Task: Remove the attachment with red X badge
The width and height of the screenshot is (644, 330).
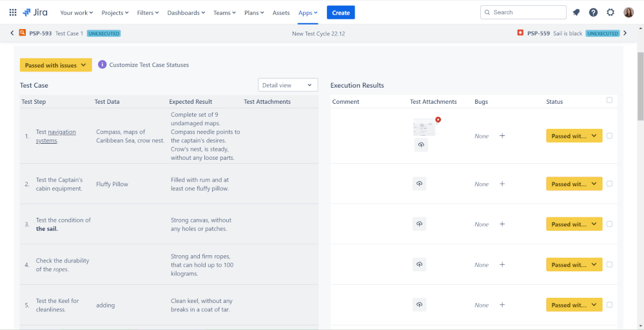Action: (x=438, y=119)
